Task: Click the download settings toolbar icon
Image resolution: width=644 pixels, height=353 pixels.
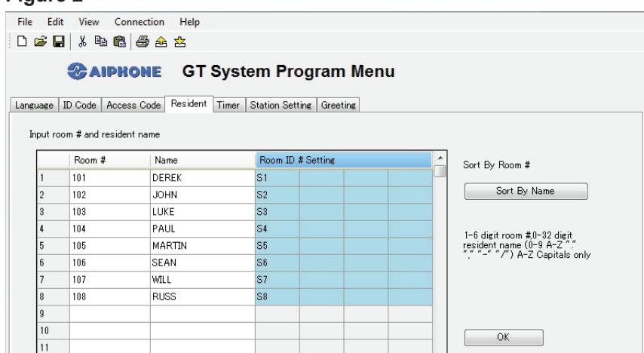Action: click(x=179, y=41)
